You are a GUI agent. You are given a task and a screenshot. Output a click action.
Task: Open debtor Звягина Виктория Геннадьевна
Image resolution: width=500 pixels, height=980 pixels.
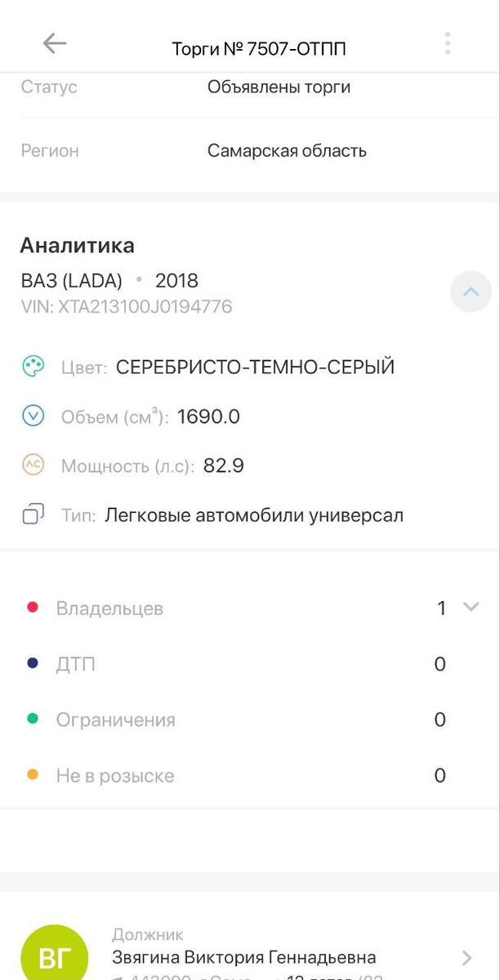[245, 957]
